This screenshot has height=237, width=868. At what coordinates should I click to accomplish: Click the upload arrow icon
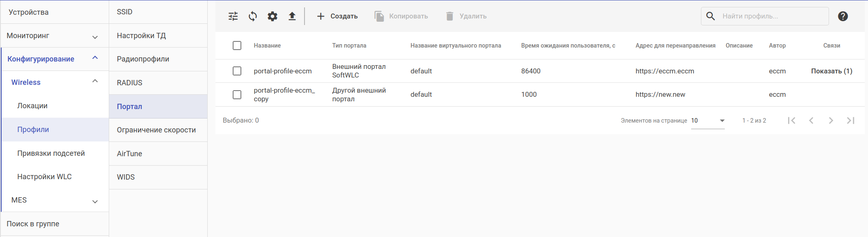pyautogui.click(x=292, y=16)
